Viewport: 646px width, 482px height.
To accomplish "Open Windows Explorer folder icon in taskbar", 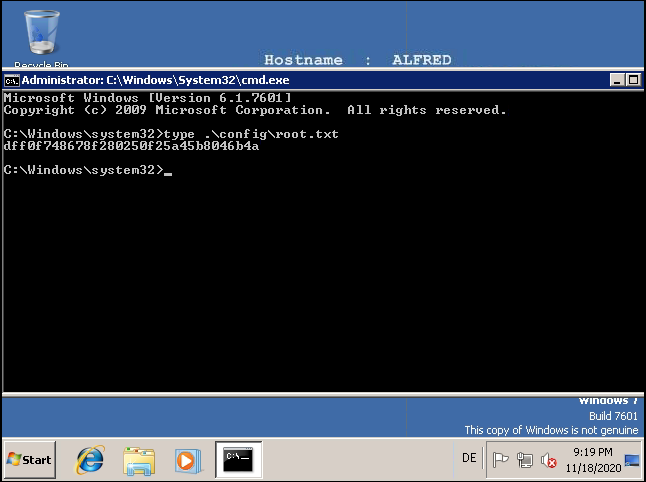I will tap(139, 460).
